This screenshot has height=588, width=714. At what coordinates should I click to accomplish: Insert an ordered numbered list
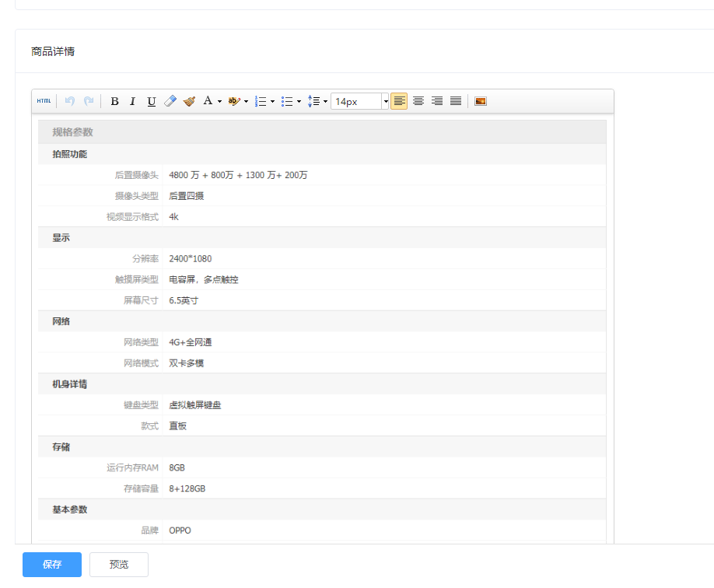click(261, 101)
